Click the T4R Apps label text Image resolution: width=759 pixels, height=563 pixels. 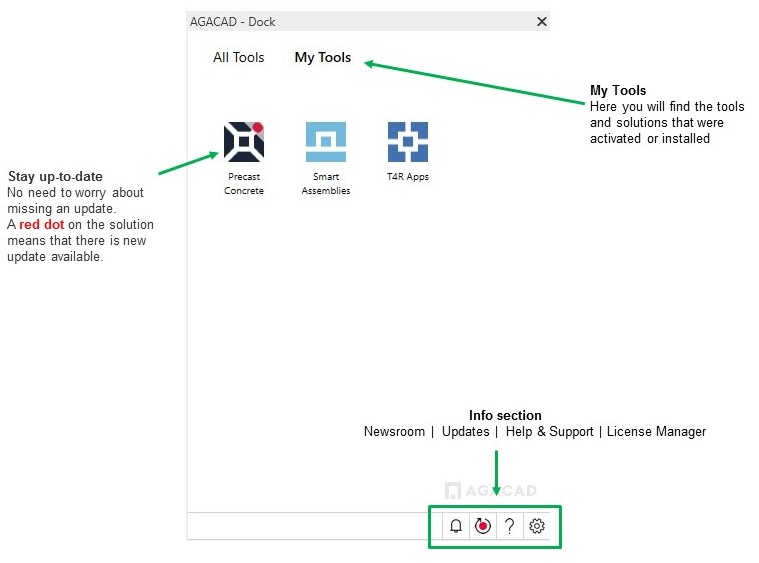pyautogui.click(x=408, y=177)
